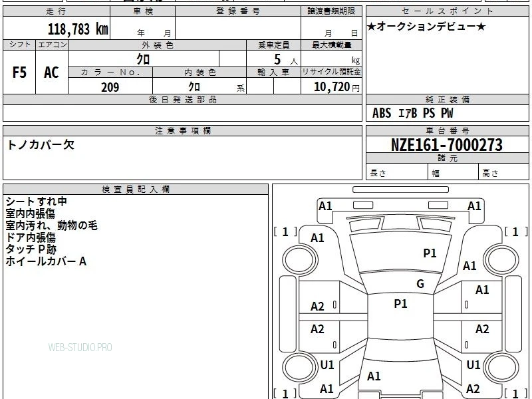The image size is (532, 399).
Task: Select the リサイクル預託金 header
Action: pyautogui.click(x=331, y=72)
